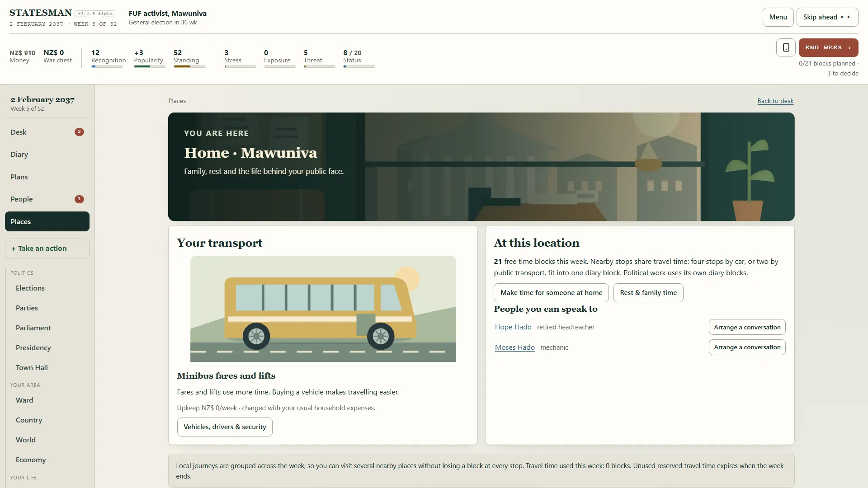The width and height of the screenshot is (868, 488).
Task: Click the Home Mawuniva banner image
Action: click(481, 167)
